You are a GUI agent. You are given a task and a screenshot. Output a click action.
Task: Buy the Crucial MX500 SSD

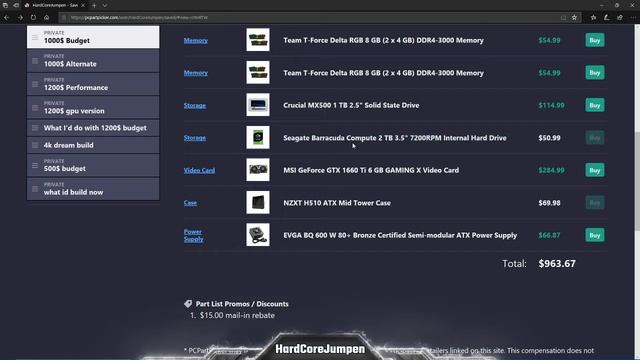click(x=595, y=105)
